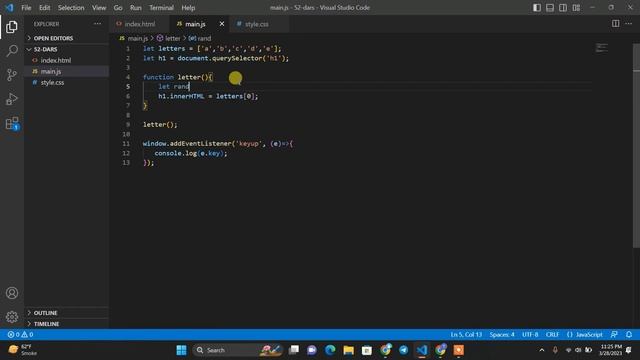Open the Windows Start menu
640x360 pixels.
[x=181, y=350]
